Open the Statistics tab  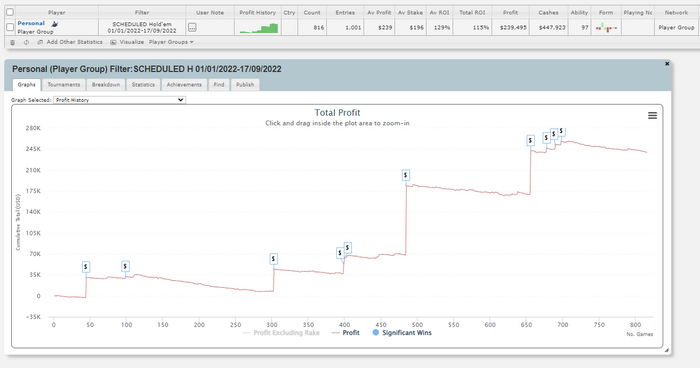(x=143, y=85)
